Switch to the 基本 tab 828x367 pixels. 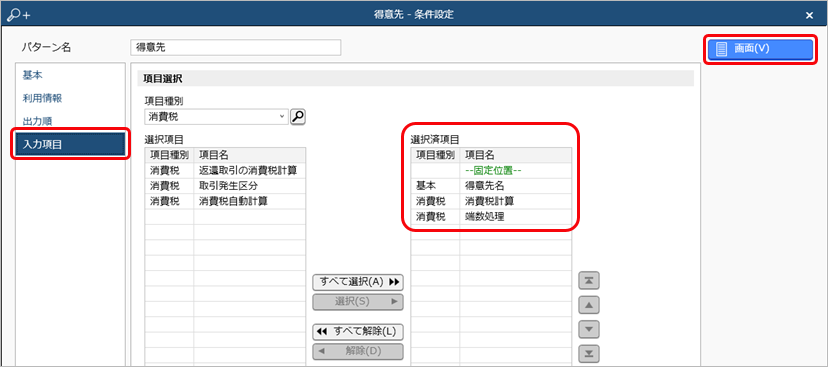click(x=70, y=75)
